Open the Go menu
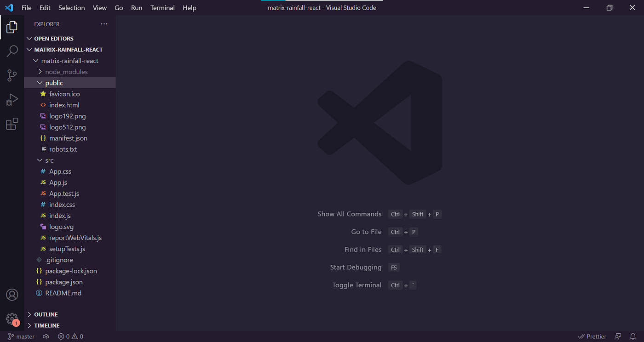 [119, 8]
